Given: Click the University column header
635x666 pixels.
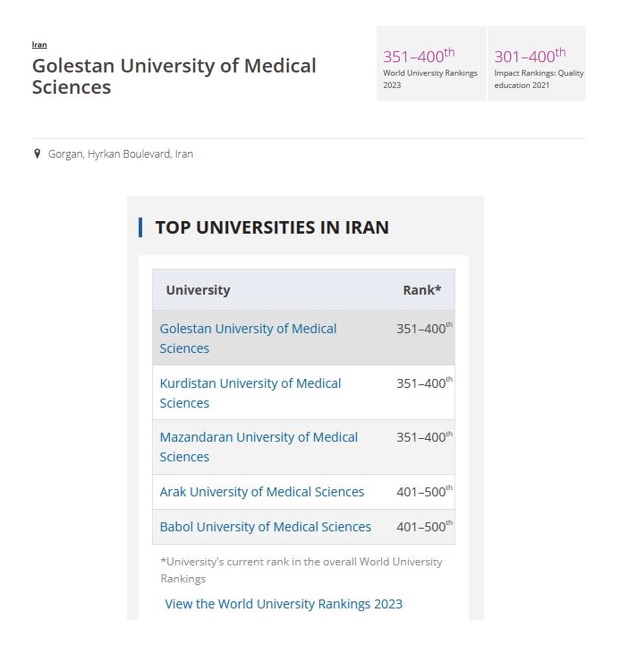Looking at the screenshot, I should 198,290.
